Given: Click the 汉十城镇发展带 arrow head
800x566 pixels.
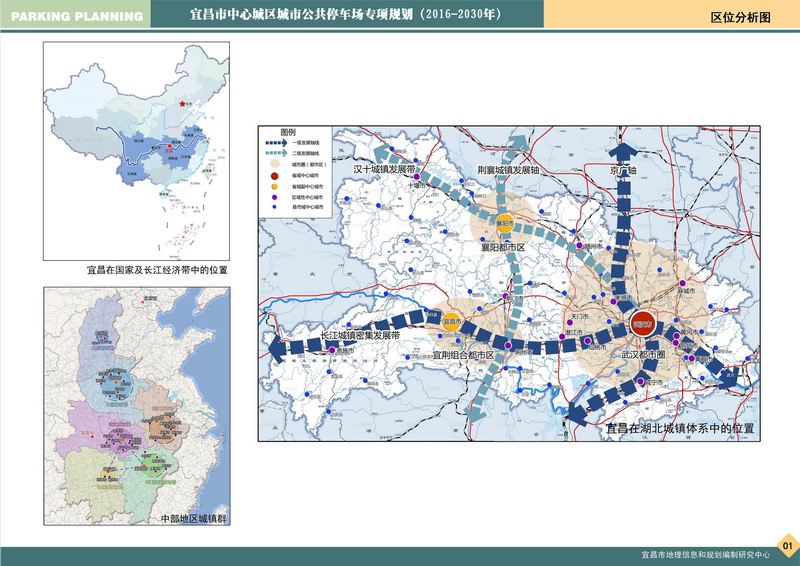Looking at the screenshot, I should pos(382,150).
